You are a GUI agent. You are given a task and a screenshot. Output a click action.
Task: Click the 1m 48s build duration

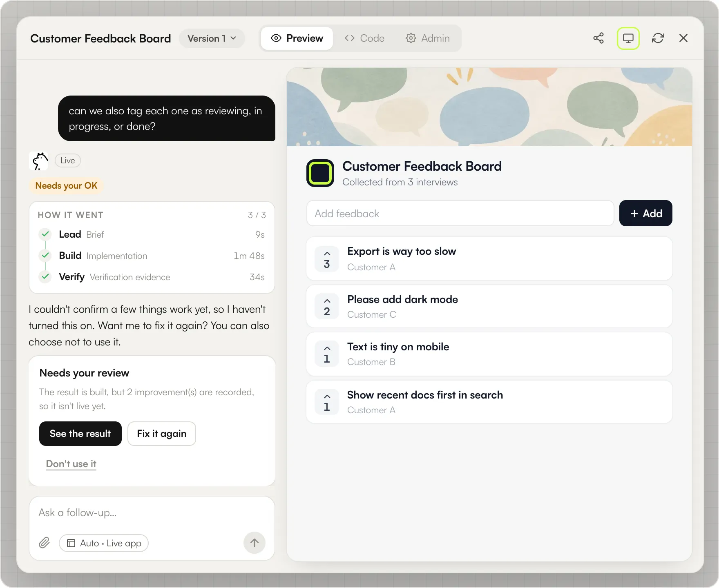tap(249, 256)
